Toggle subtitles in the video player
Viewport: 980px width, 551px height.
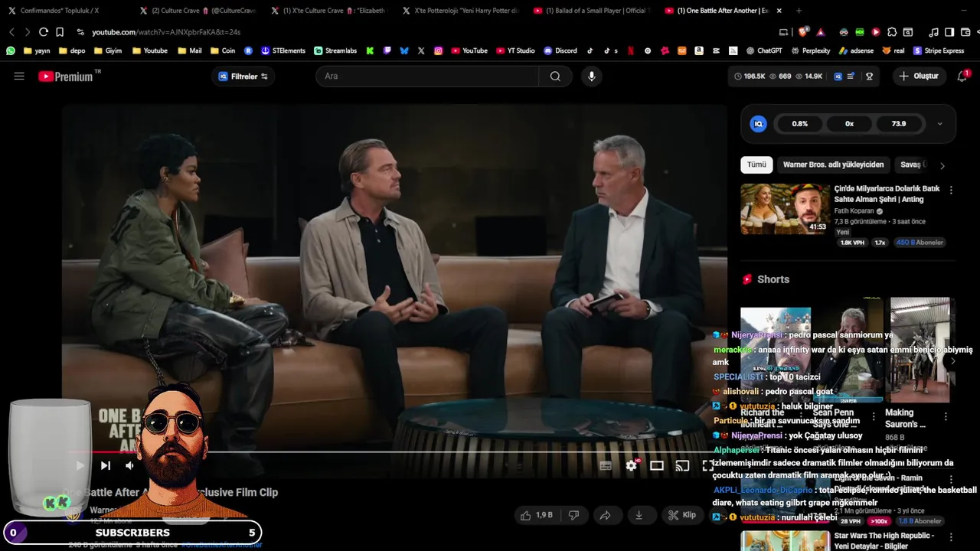pyautogui.click(x=606, y=465)
